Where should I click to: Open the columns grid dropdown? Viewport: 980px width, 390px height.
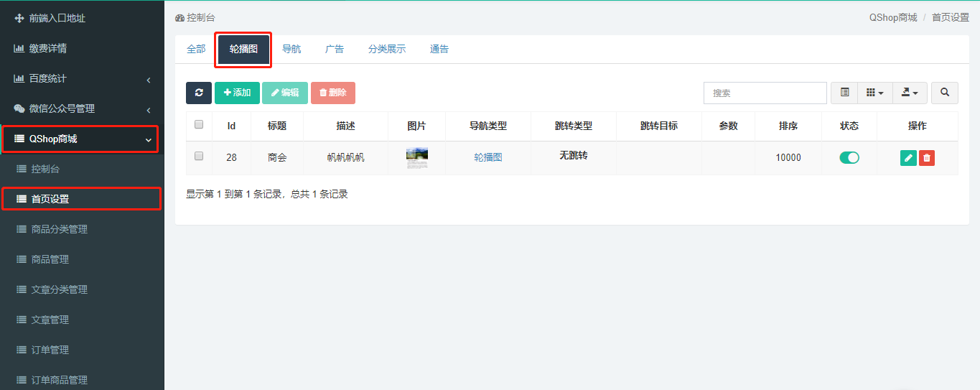click(874, 93)
